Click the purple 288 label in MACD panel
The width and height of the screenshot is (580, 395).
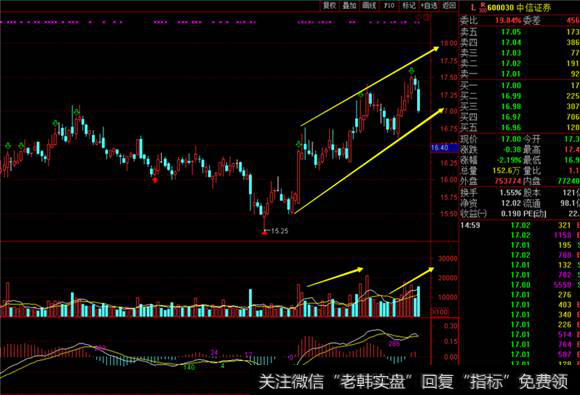pyautogui.click(x=394, y=344)
